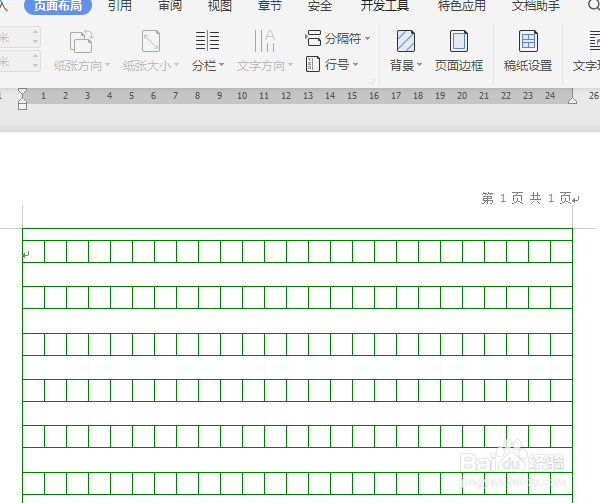This screenshot has width=600, height=503.
Task: Click the 背景 background icon
Action: 406,41
